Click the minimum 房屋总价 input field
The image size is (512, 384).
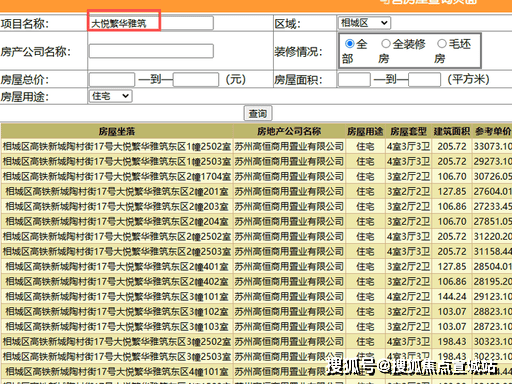point(112,80)
